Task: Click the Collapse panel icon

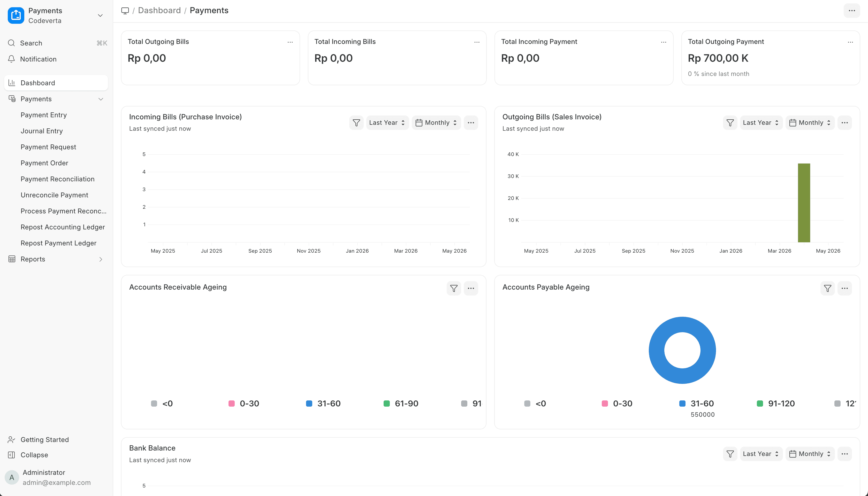Action: point(11,455)
